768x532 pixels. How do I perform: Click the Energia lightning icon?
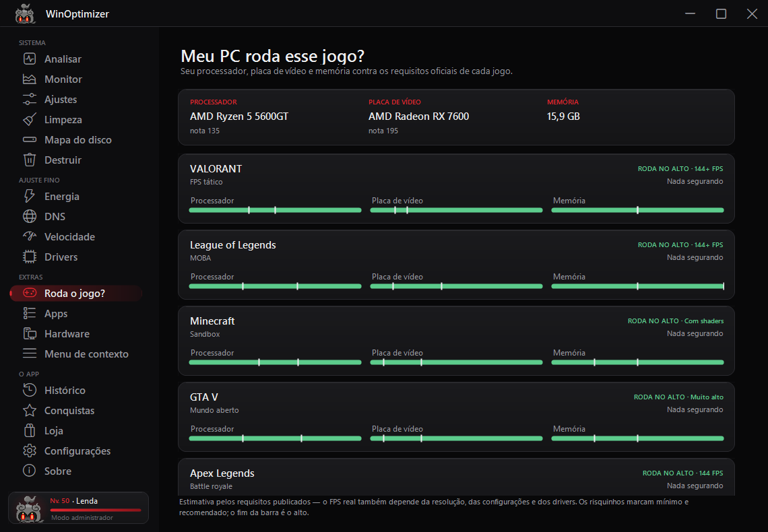coord(30,196)
